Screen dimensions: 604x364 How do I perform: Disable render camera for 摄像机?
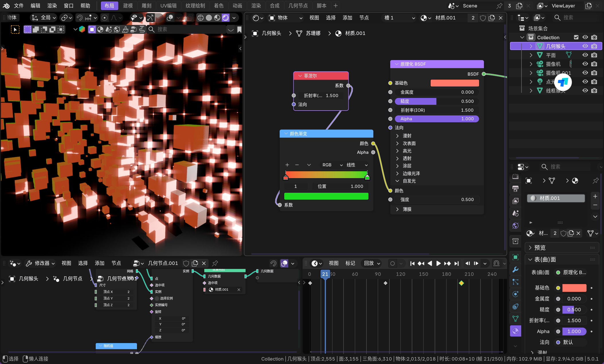pos(594,64)
